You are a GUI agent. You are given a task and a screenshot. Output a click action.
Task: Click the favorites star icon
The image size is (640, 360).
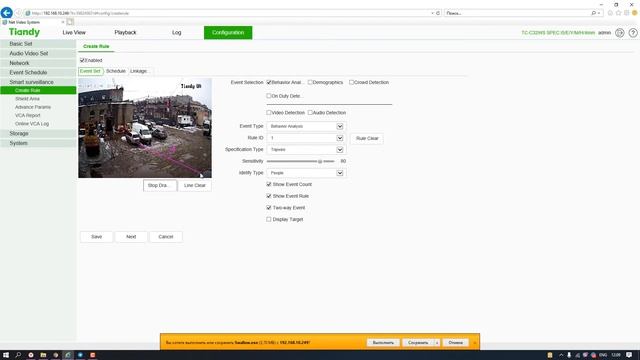point(618,13)
